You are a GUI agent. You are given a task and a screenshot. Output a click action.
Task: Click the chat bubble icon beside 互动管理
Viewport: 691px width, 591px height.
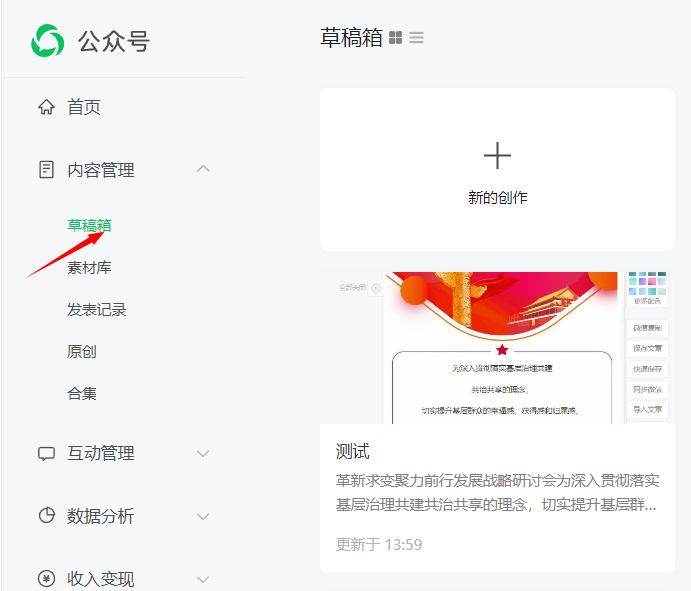46,453
